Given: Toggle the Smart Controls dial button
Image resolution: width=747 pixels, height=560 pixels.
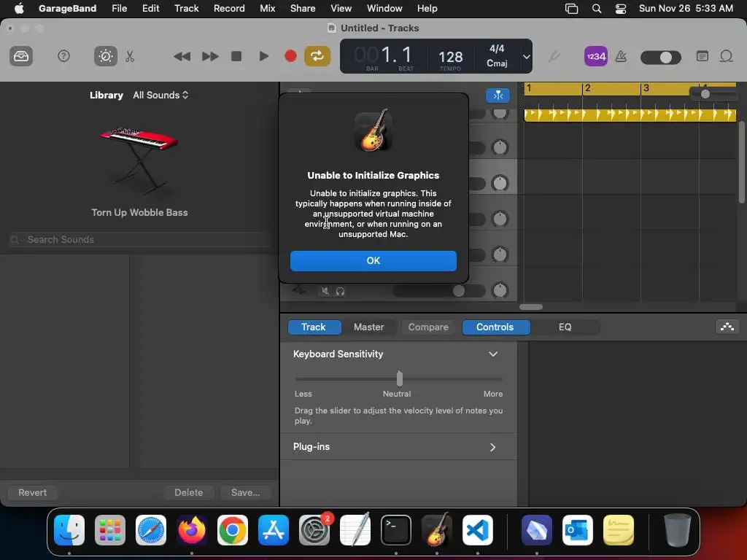Looking at the screenshot, I should tap(105, 56).
